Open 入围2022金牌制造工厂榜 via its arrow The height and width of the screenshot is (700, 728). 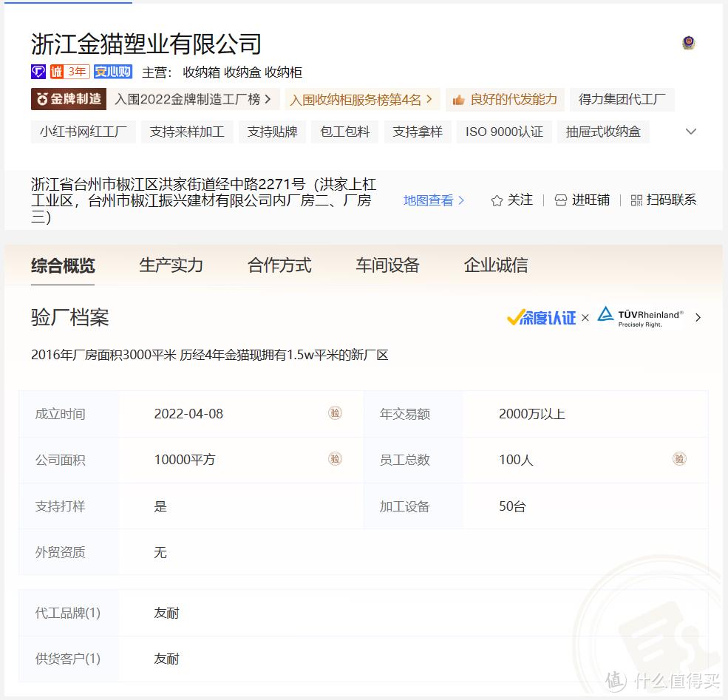[269, 98]
